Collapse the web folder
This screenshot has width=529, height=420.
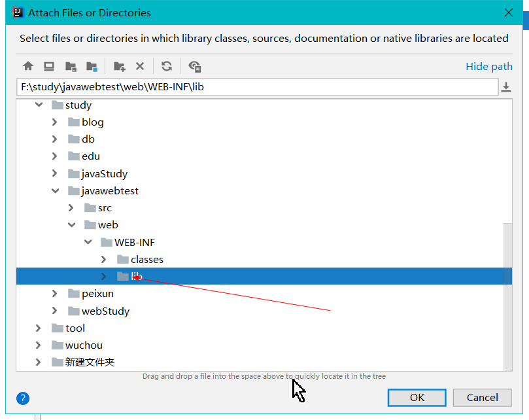click(x=71, y=225)
